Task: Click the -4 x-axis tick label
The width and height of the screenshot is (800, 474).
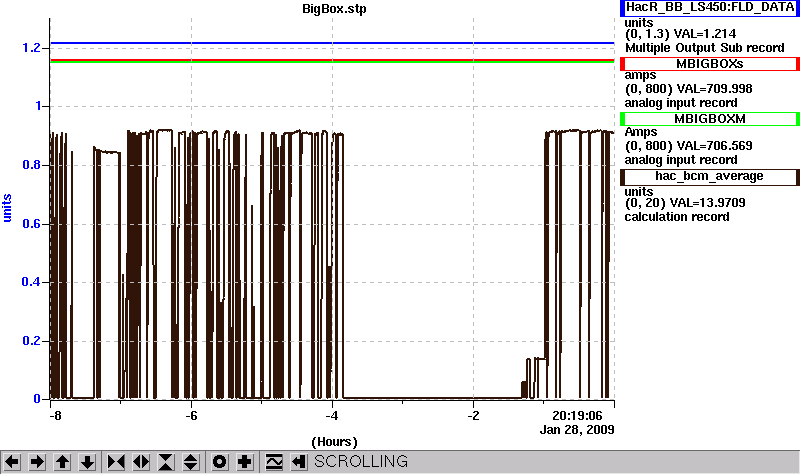Action: 332,416
